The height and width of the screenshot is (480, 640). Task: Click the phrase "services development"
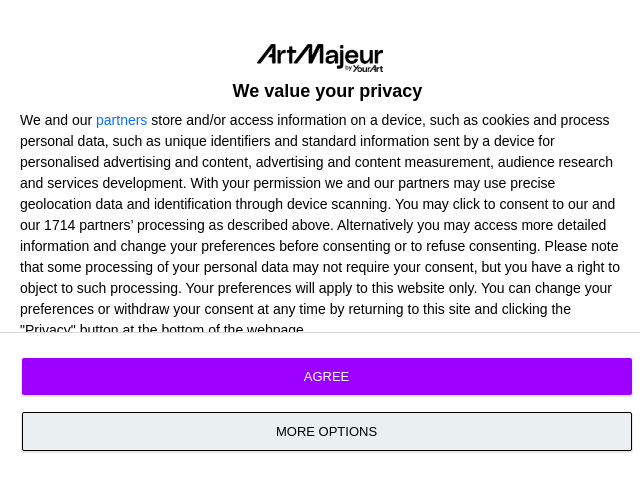(113, 183)
